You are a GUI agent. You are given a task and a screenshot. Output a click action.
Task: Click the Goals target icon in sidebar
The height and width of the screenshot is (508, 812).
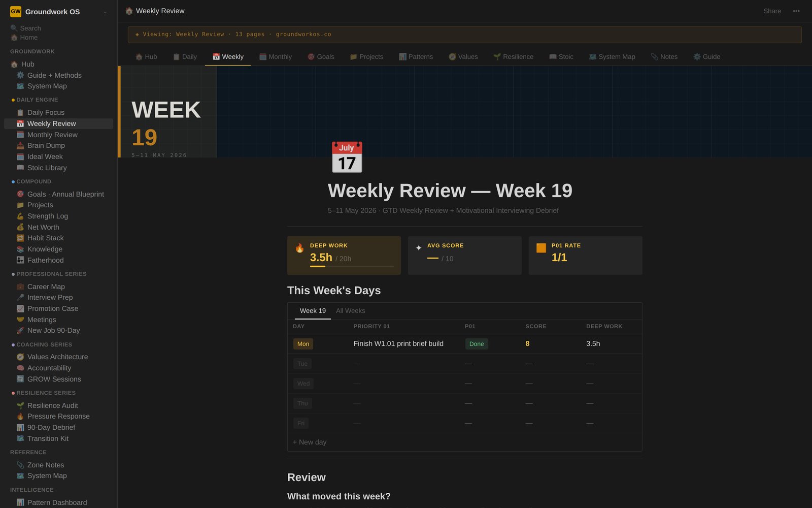(20, 194)
